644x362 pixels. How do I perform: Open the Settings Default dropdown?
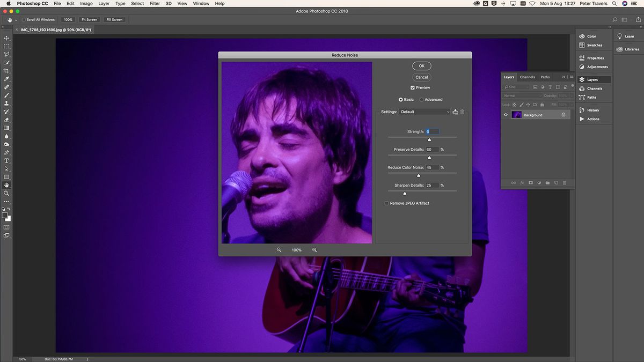425,112
